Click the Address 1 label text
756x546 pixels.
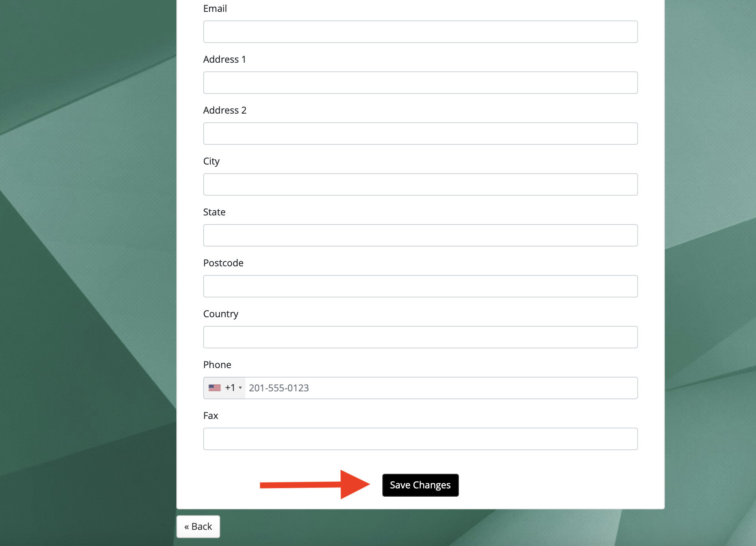(225, 60)
